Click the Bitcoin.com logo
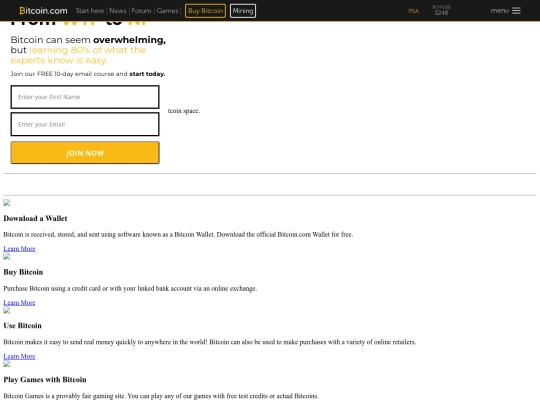Viewport: 540px width, 405px height. click(x=43, y=11)
